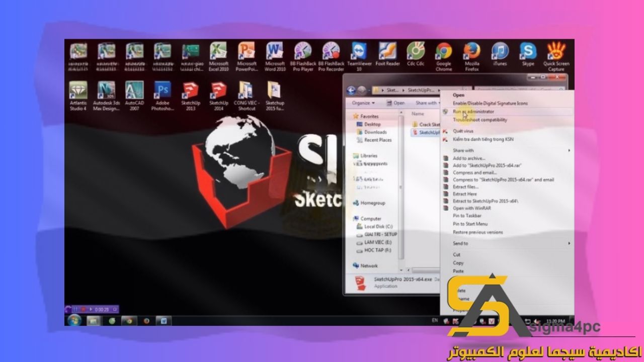Click the Name column header
Viewport: 644px width, 362px height.
[418, 114]
